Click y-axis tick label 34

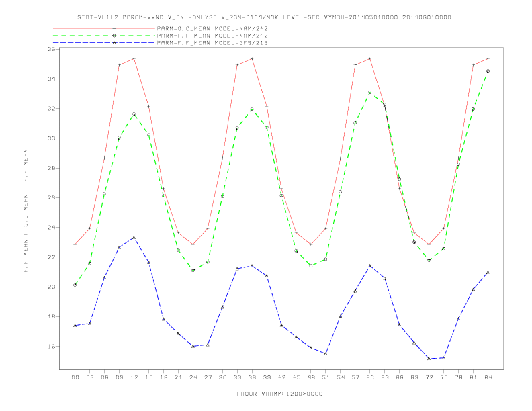pos(51,79)
